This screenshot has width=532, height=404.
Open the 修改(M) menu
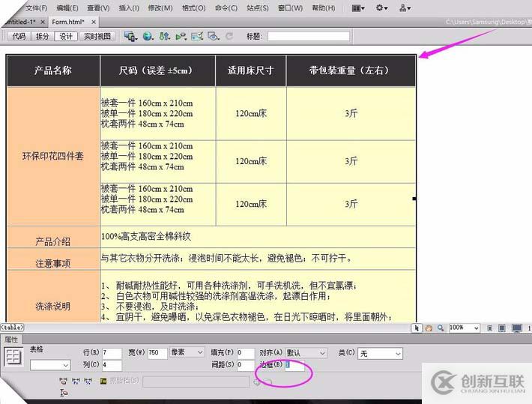pos(160,7)
